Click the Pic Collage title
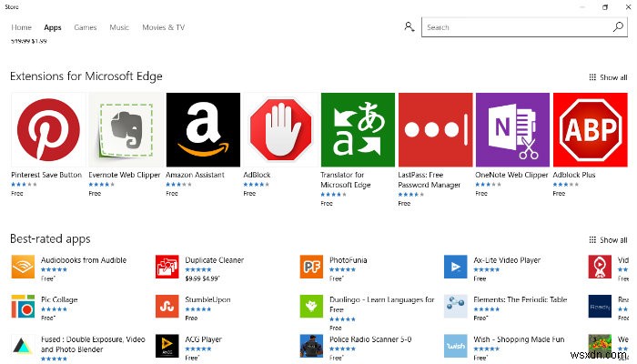 [59, 299]
